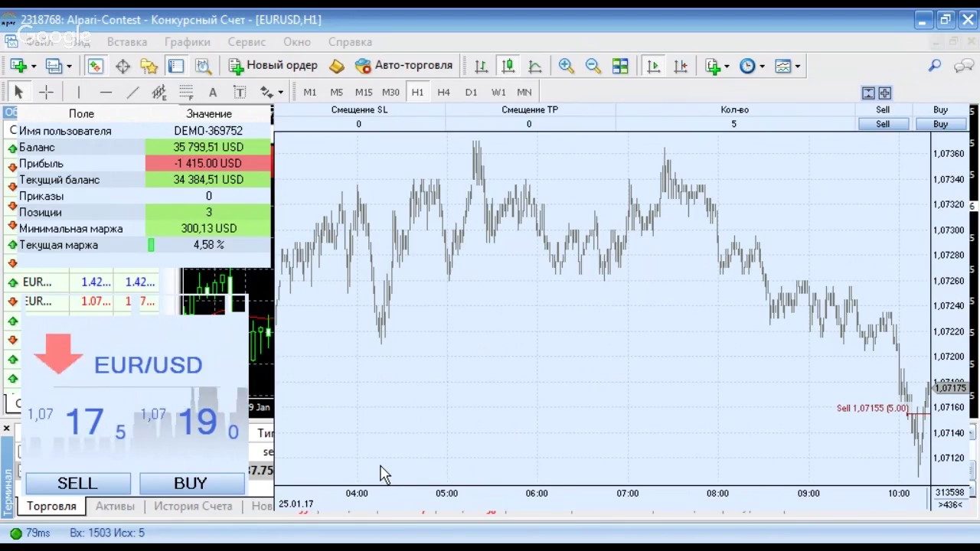Open the Окно menu
980x551 pixels.
coord(297,42)
